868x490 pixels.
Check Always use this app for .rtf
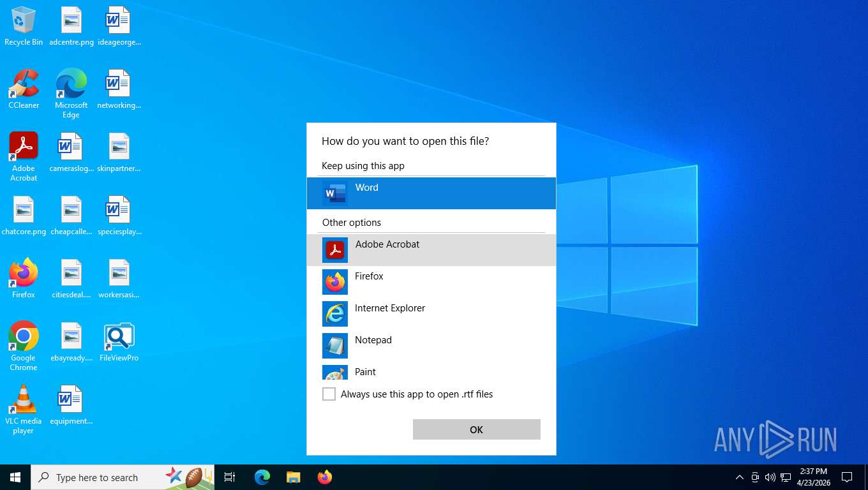pyautogui.click(x=329, y=394)
